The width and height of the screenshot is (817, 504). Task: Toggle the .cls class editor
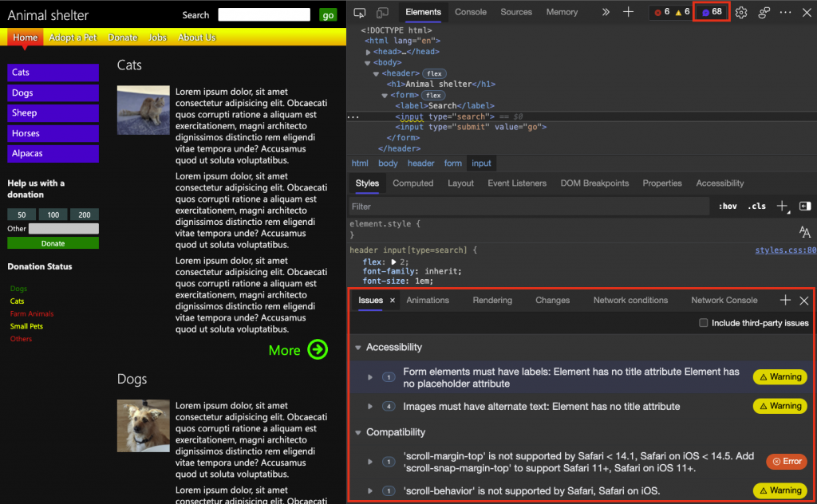point(756,207)
